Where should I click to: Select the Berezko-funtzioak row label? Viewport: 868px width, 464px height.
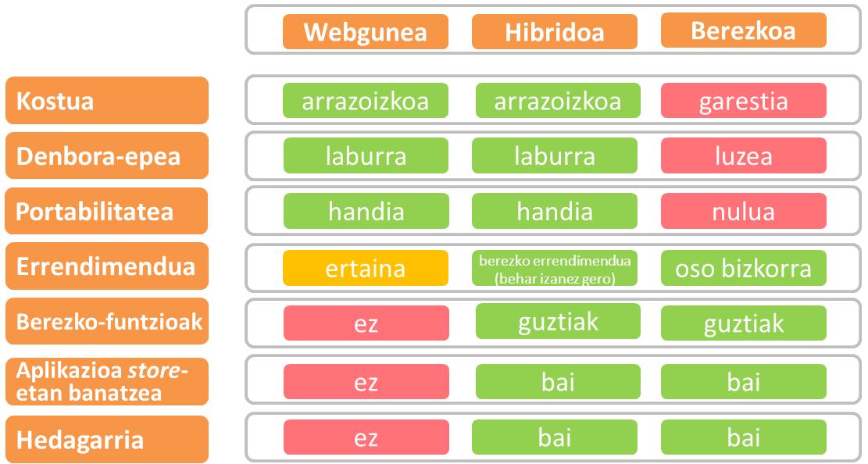[107, 322]
